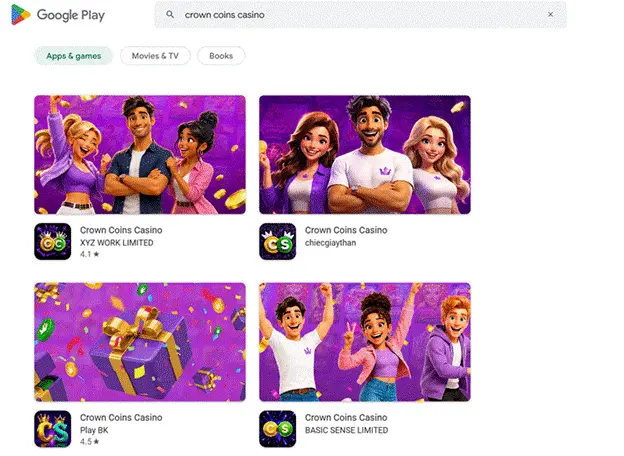Image resolution: width=624 pixels, height=456 pixels.
Task: Click the search magnifier icon
Action: pyautogui.click(x=170, y=14)
